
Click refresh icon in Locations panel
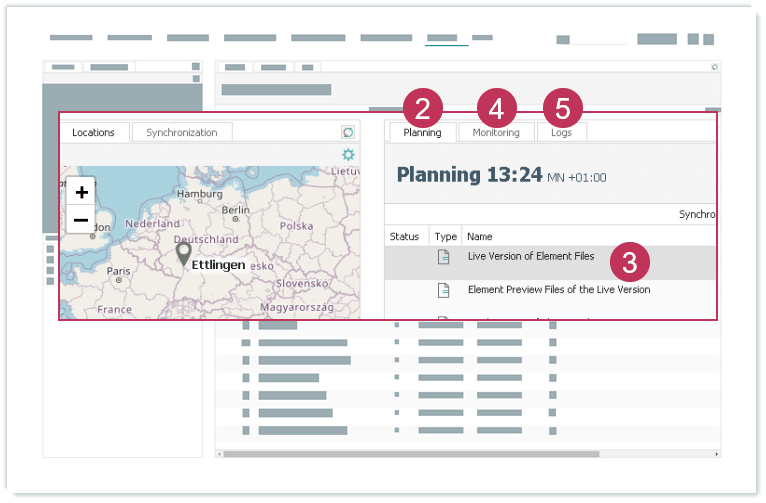point(348,132)
